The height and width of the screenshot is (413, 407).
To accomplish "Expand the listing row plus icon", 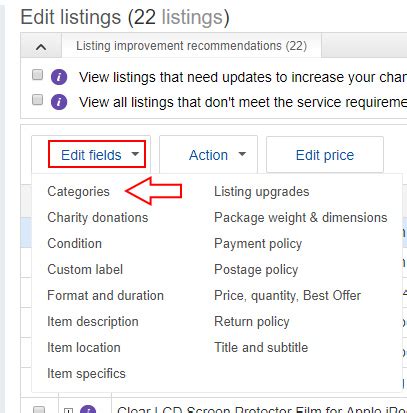I will [68, 411].
